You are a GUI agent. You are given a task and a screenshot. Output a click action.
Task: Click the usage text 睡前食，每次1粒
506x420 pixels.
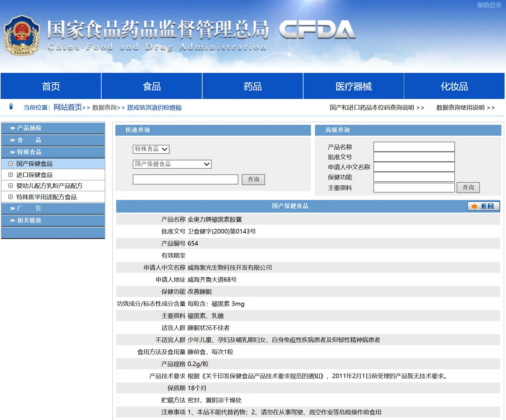tap(210, 352)
